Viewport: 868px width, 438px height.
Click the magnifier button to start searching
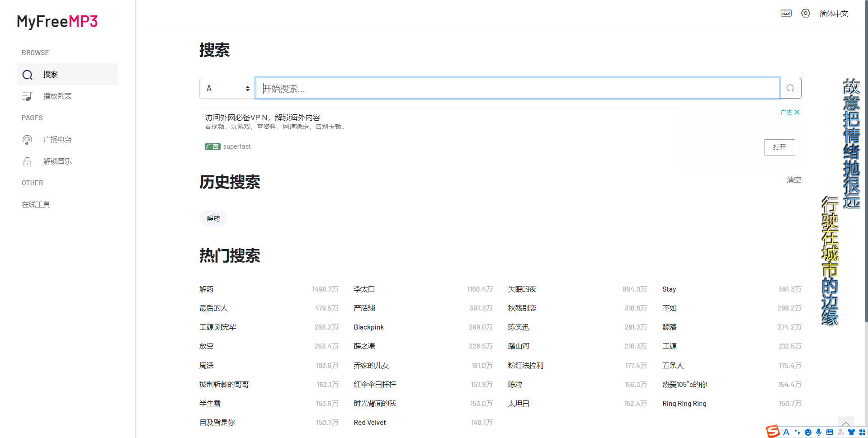click(790, 88)
